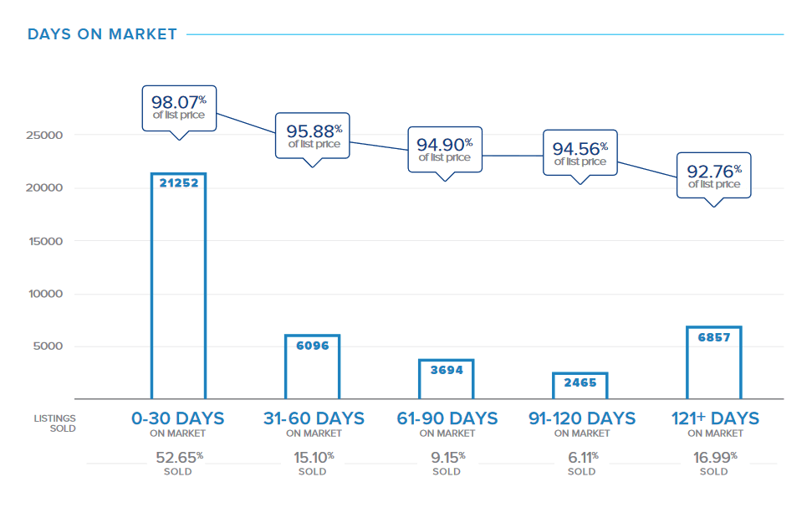This screenshot has width=812, height=513.
Task: Click the 25000 y-axis label
Action: tap(45, 136)
